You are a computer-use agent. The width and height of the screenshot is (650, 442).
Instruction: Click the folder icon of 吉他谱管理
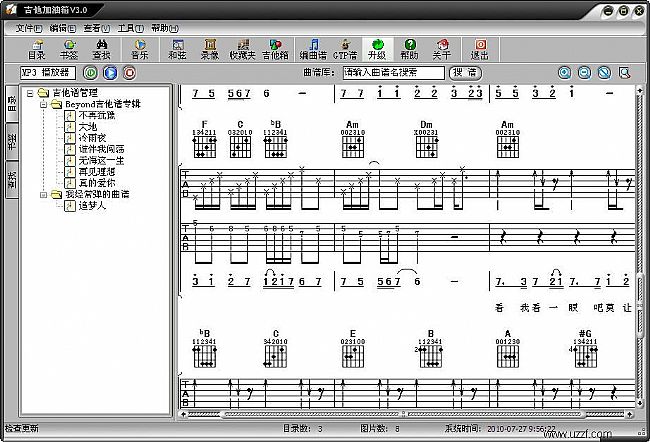pyautogui.click(x=43, y=92)
